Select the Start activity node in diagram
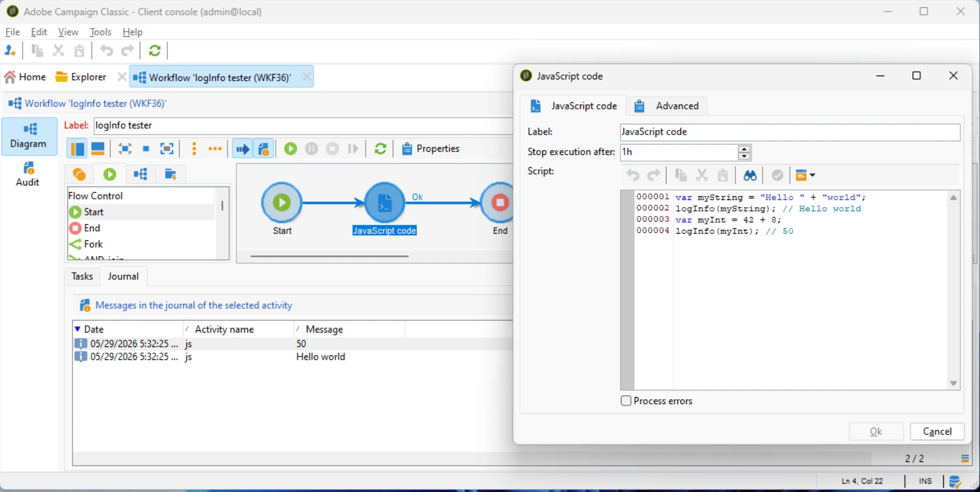This screenshot has width=980, height=492. (x=282, y=202)
